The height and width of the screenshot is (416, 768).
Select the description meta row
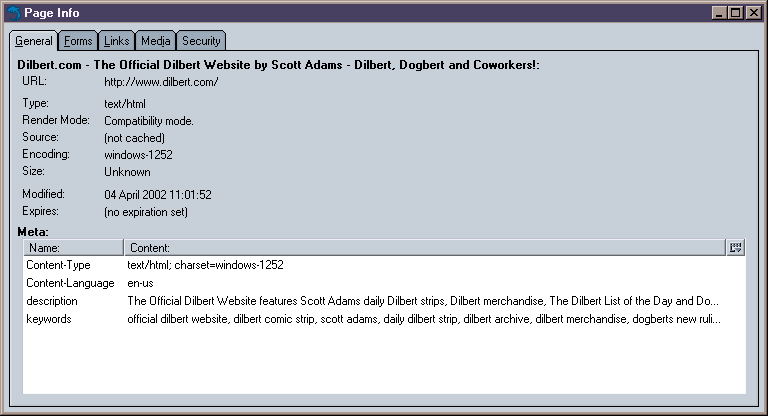coord(52,301)
